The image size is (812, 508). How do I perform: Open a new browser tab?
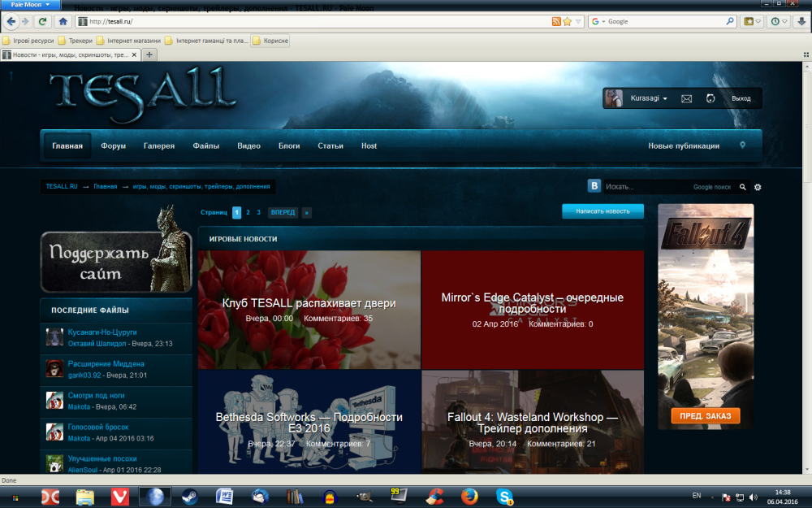click(149, 54)
